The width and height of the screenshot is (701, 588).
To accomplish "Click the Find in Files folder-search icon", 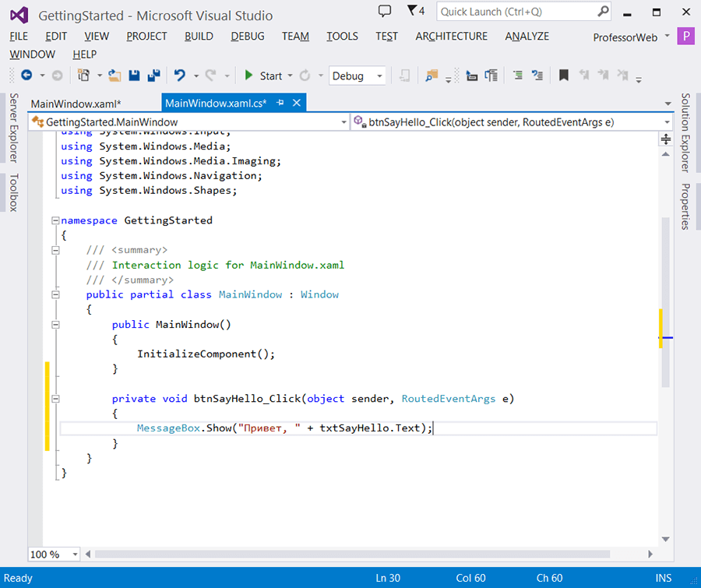I will pyautogui.click(x=432, y=76).
